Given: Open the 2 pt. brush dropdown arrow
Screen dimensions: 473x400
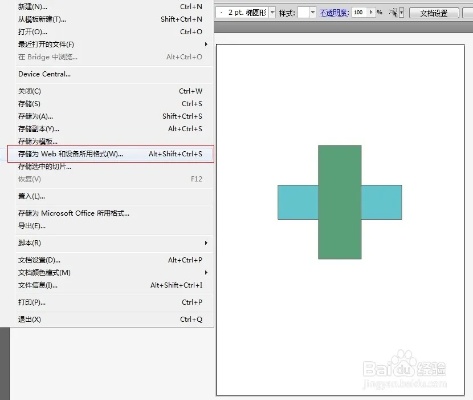Looking at the screenshot, I should click(272, 13).
